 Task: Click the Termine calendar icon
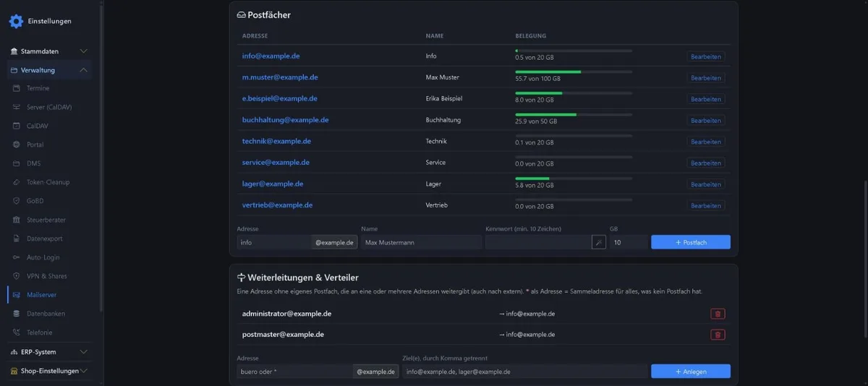pos(18,88)
